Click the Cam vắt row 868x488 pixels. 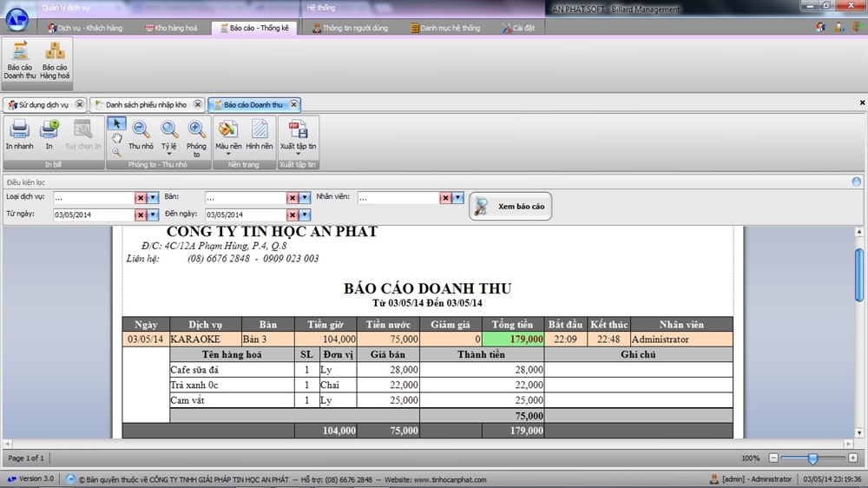(451, 400)
